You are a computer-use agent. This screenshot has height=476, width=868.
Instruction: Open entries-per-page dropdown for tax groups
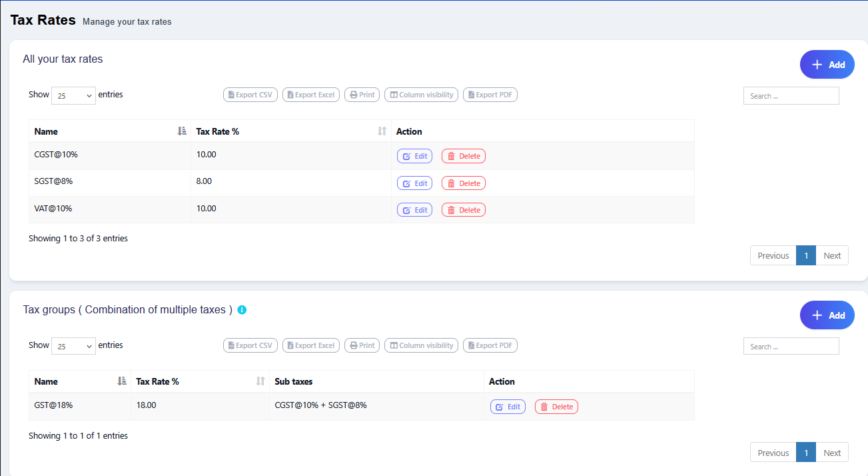point(73,346)
